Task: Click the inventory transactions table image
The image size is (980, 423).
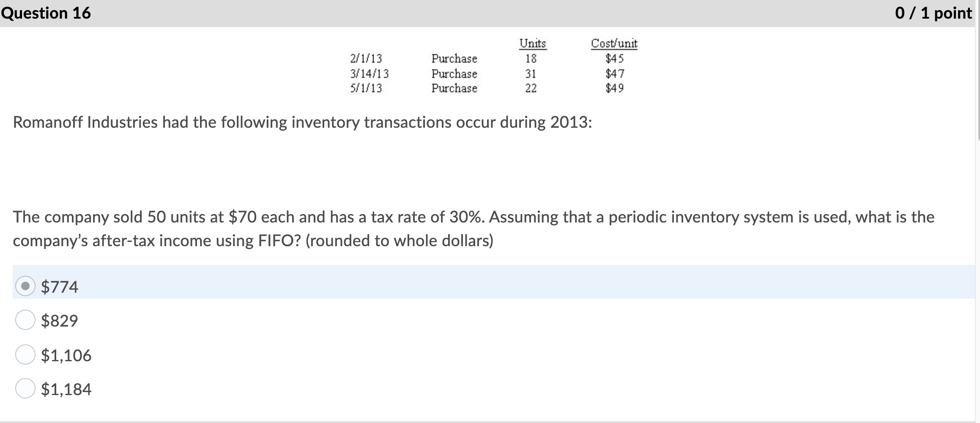Action: (486, 66)
